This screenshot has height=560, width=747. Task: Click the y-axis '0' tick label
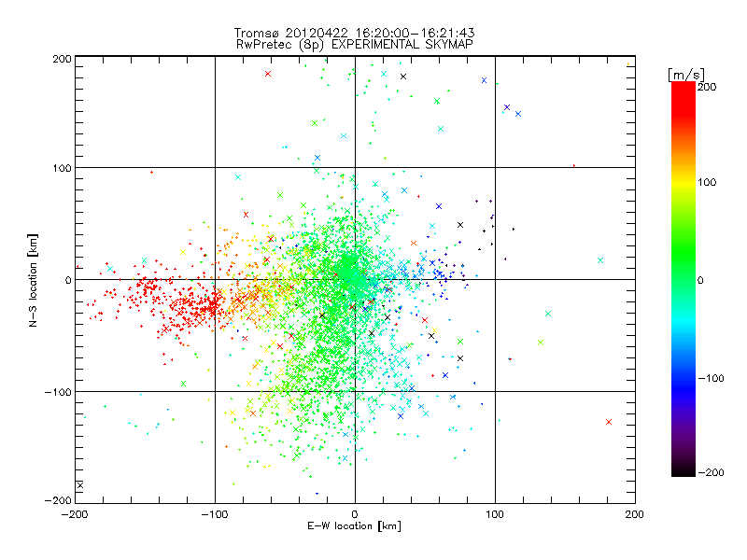click(68, 280)
